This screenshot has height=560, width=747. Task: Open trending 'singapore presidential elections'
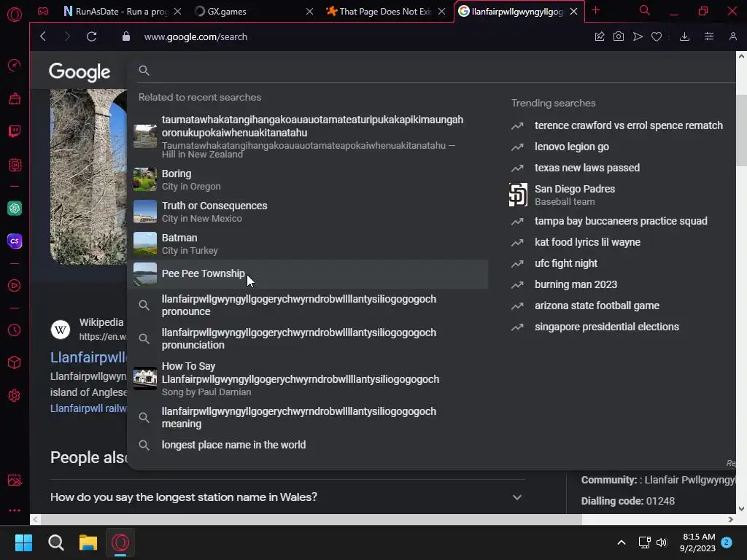[607, 327]
